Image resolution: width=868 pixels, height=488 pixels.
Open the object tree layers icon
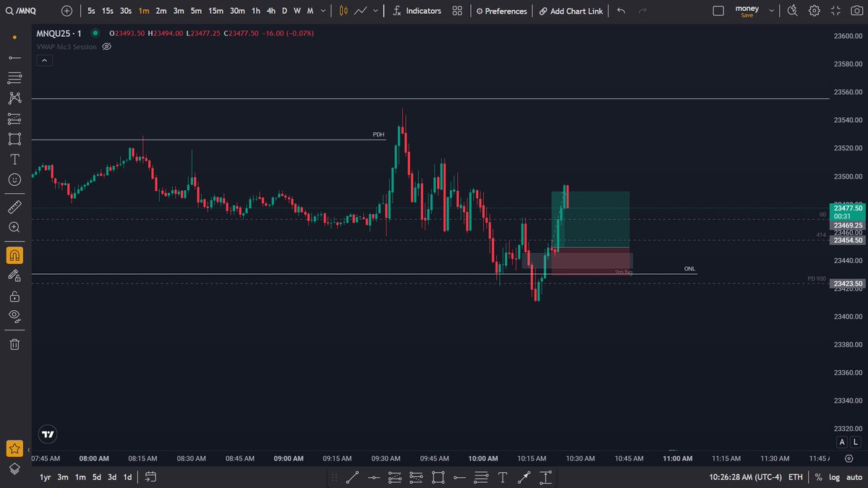pos(14,468)
